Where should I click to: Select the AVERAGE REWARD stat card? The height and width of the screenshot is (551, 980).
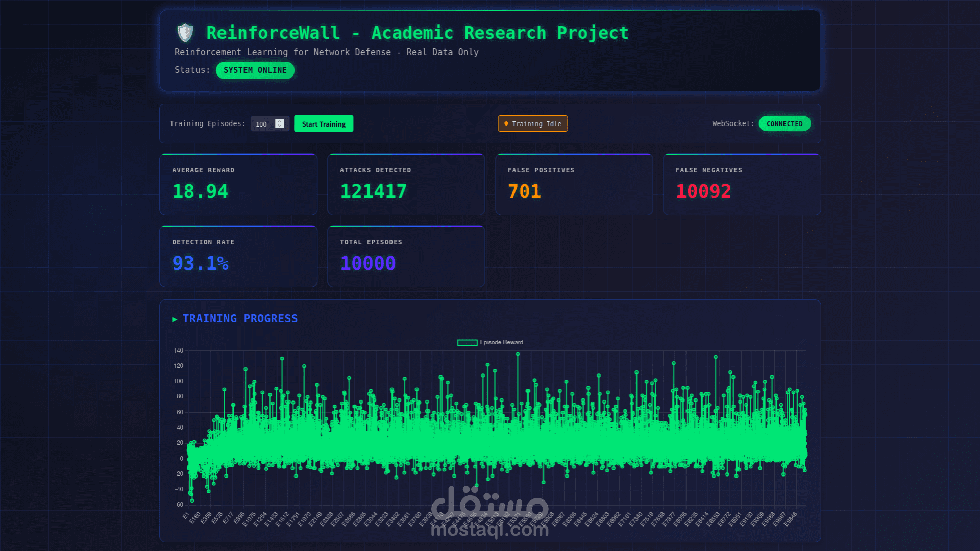tap(238, 184)
